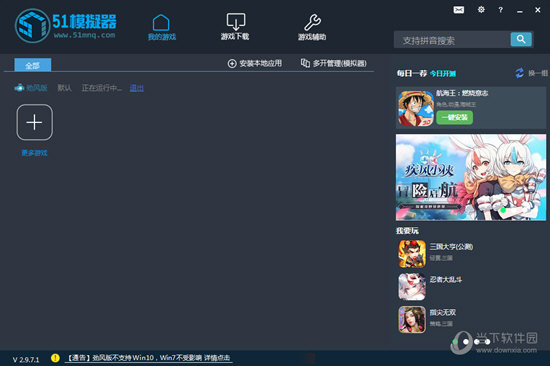
Task: Click the V 2.9.7.1 version label
Action: click(x=26, y=360)
